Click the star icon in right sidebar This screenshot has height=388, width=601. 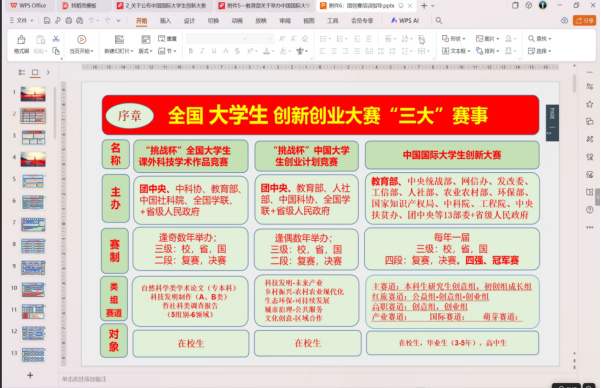590,104
